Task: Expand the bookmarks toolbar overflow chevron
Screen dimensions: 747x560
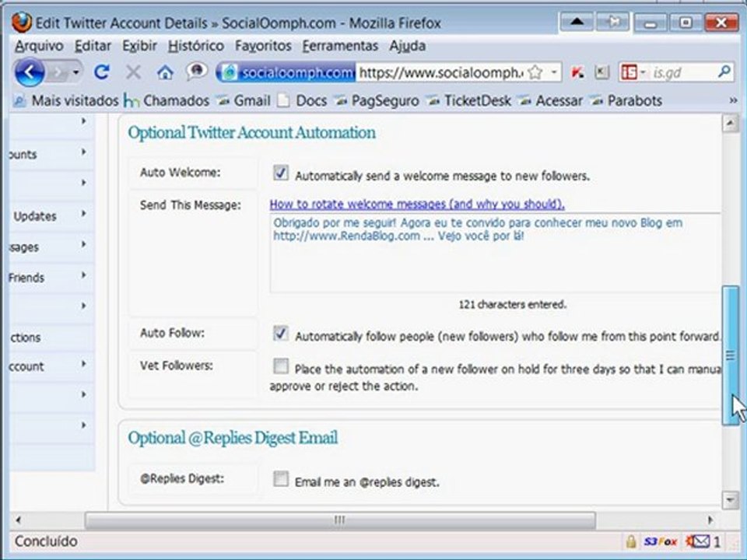Action: point(733,100)
